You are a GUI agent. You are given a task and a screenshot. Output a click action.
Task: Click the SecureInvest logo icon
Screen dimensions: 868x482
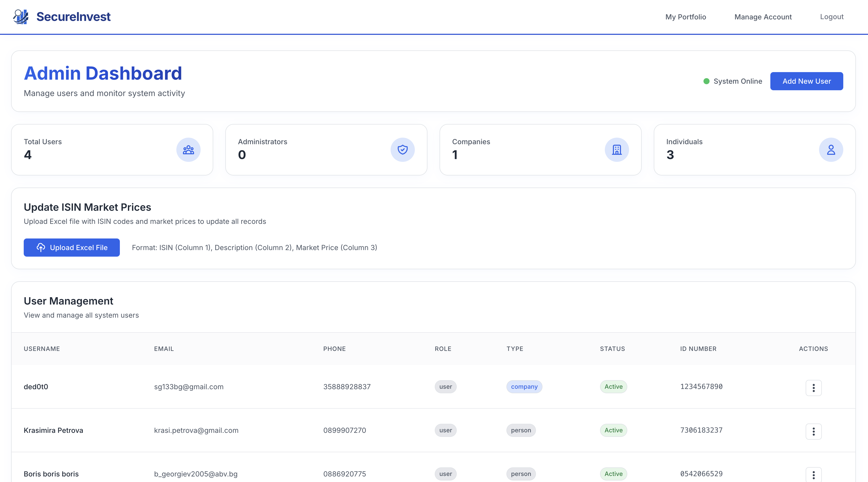[x=21, y=16]
